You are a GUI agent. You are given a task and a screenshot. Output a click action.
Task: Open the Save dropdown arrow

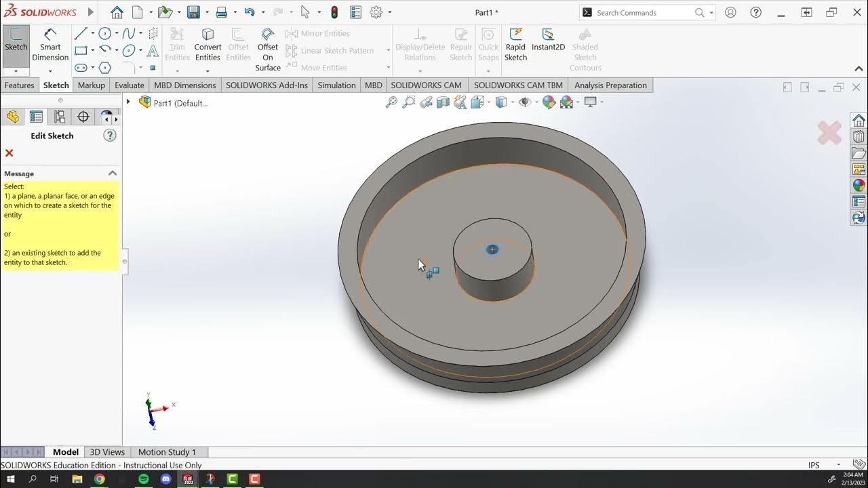206,12
